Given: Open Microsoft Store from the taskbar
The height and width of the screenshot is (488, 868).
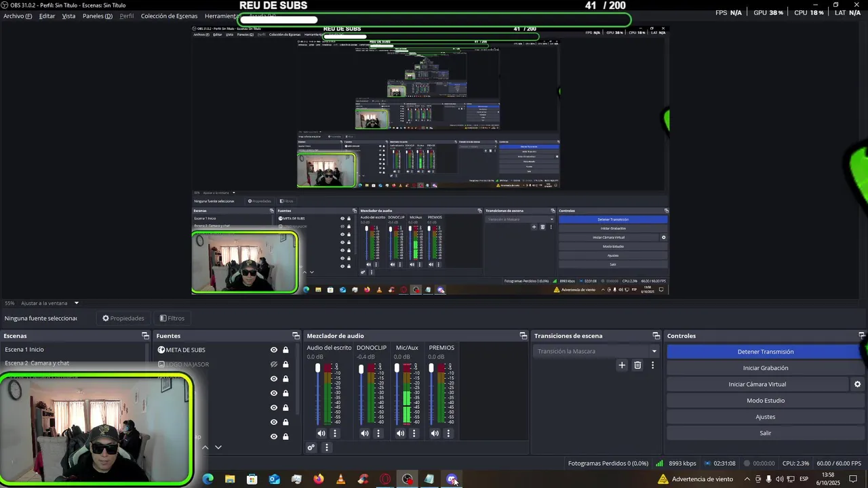Looking at the screenshot, I should pos(252,479).
